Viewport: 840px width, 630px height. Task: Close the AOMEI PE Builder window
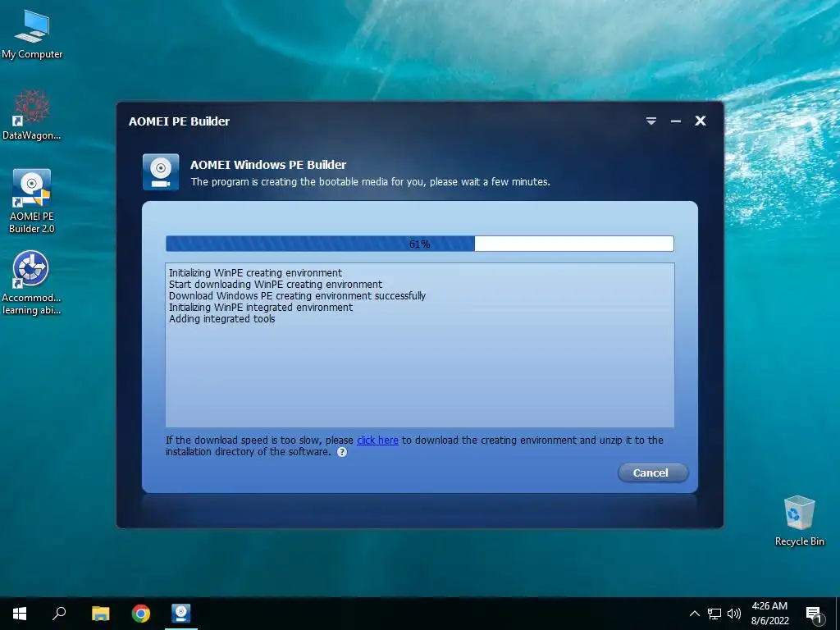tap(701, 121)
